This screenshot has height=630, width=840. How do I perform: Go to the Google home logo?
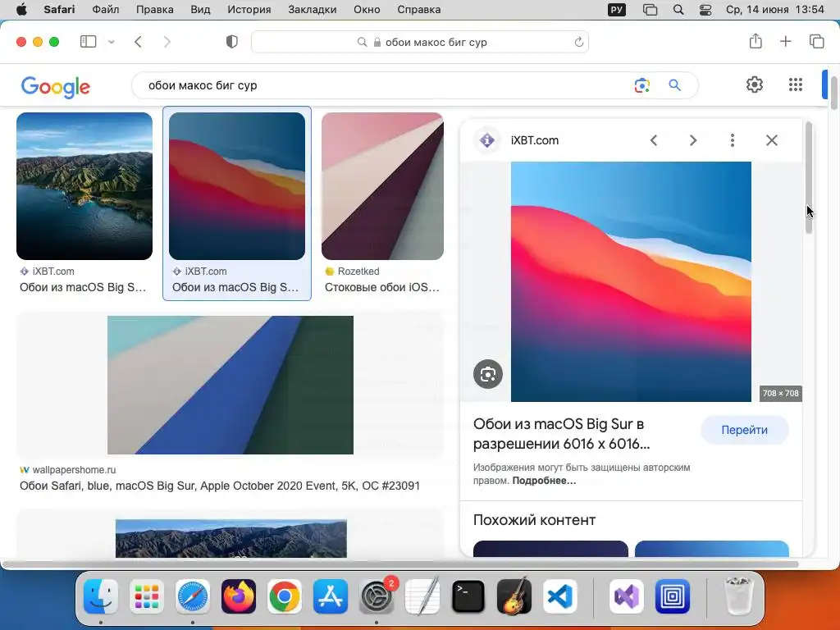tap(56, 87)
